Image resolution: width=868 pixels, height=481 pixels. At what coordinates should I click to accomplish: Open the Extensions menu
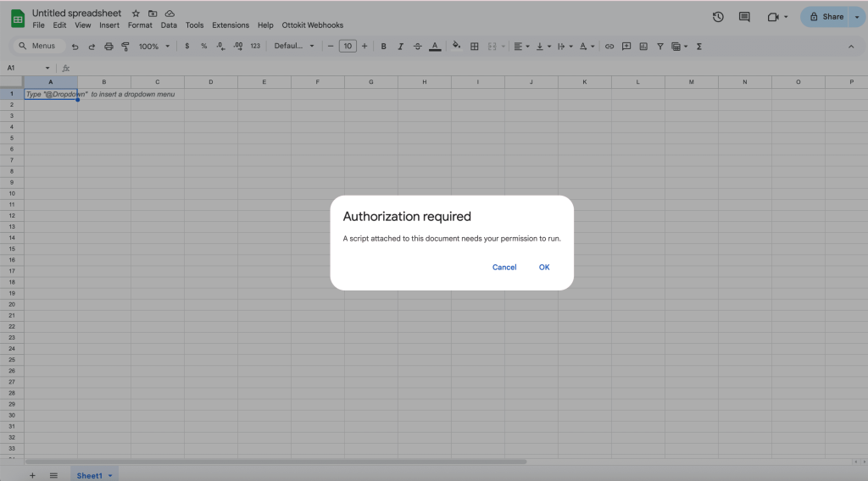pyautogui.click(x=231, y=25)
